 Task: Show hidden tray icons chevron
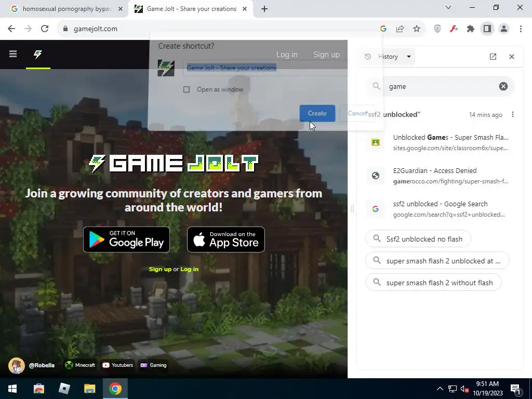pyautogui.click(x=440, y=389)
